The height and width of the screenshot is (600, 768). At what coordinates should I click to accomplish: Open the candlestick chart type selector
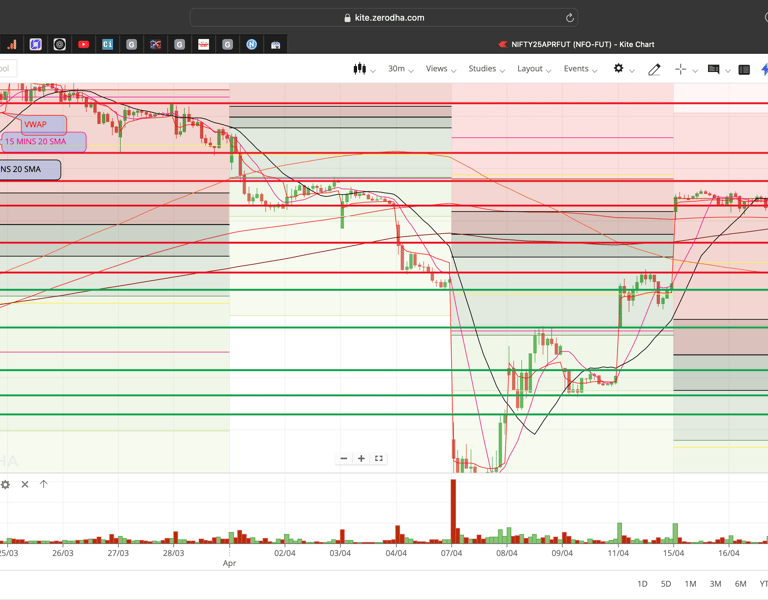(360, 69)
